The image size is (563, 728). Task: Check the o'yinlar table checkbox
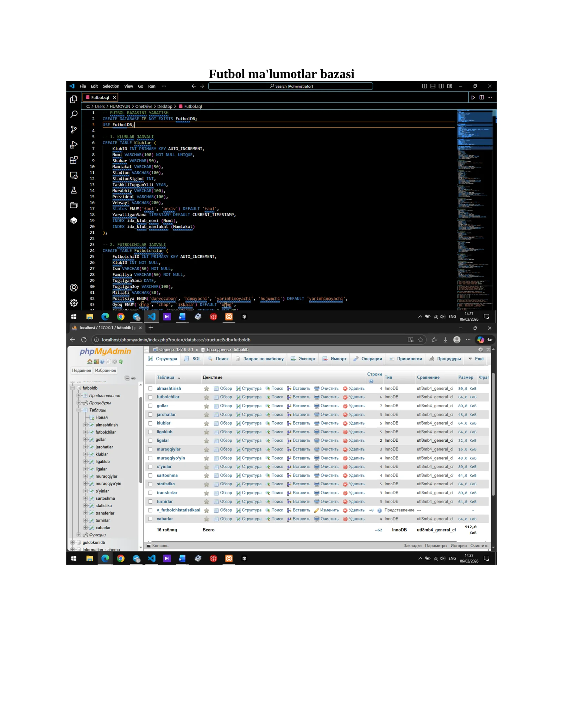[x=150, y=467]
